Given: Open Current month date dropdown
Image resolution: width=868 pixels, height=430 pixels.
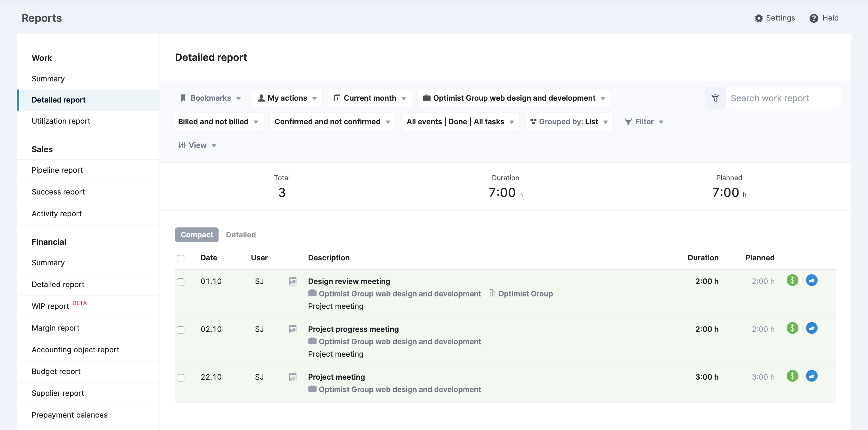Looking at the screenshot, I should click(370, 98).
